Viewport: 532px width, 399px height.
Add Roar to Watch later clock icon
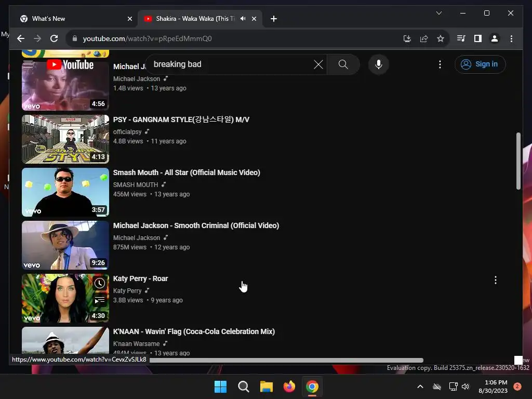pyautogui.click(x=100, y=283)
